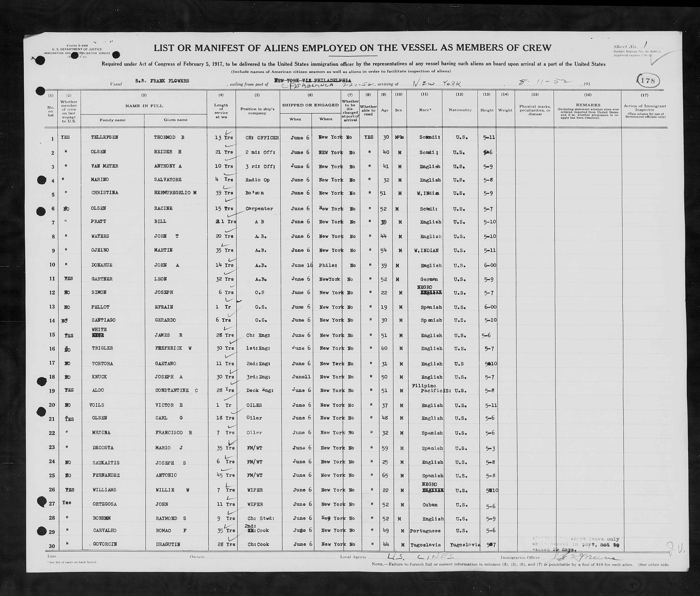
Task: Select the given name ANTHONY A
Action: coord(168,166)
